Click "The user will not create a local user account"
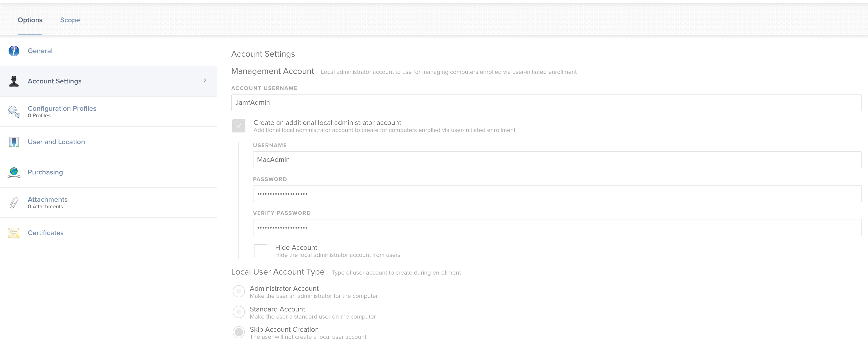 coord(308,337)
